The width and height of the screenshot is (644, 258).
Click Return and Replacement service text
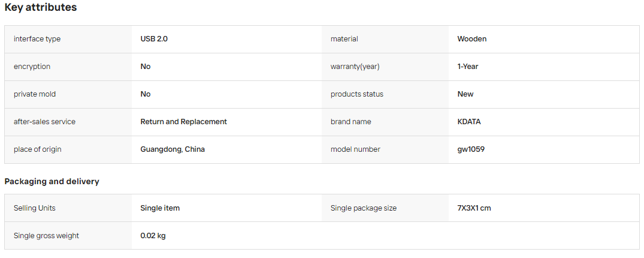click(183, 122)
